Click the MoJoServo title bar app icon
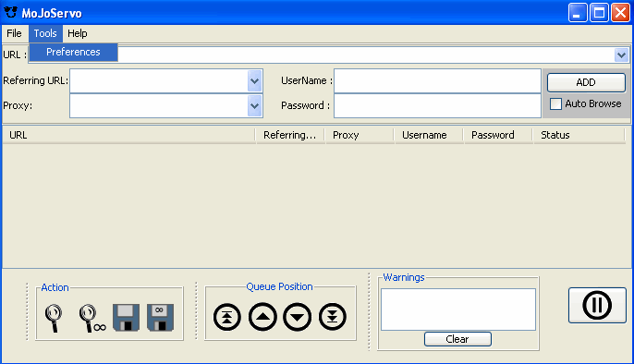The height and width of the screenshot is (364, 634). click(10, 13)
